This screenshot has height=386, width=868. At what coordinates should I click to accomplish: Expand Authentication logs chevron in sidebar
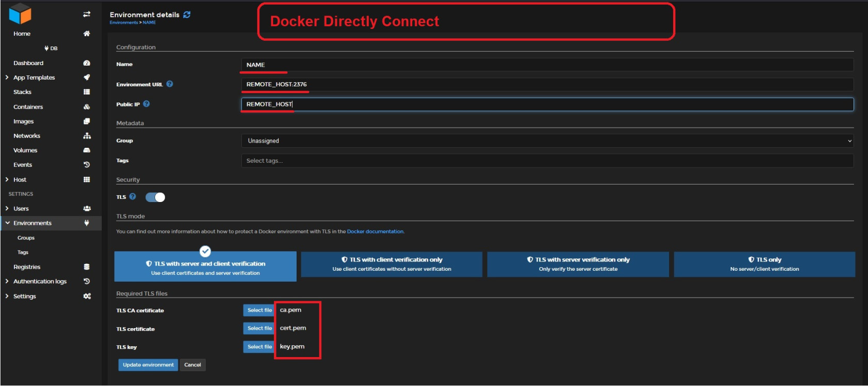[x=7, y=282]
